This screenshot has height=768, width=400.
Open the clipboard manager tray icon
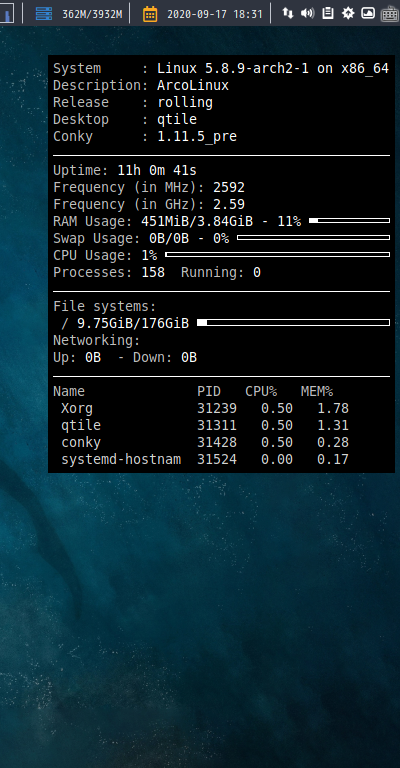click(328, 13)
